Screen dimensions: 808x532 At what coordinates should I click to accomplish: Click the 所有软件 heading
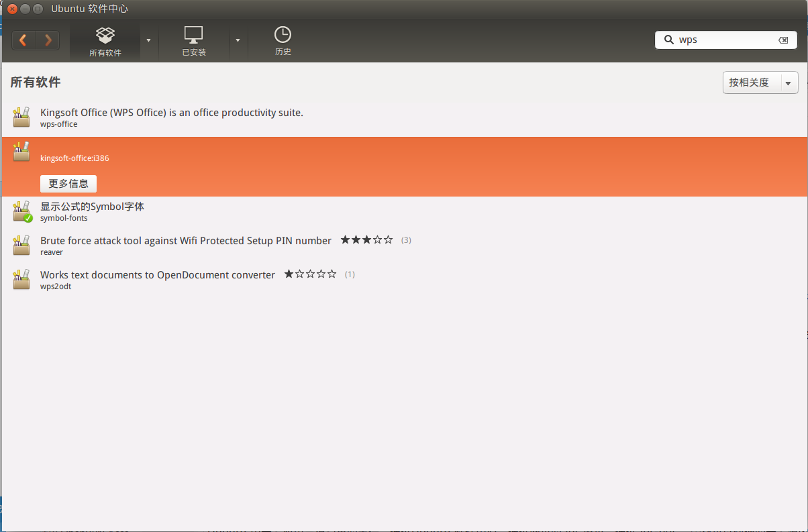click(36, 83)
